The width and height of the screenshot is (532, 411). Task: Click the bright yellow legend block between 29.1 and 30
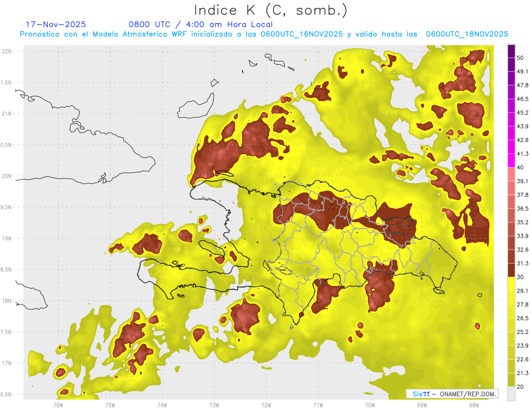coord(511,284)
